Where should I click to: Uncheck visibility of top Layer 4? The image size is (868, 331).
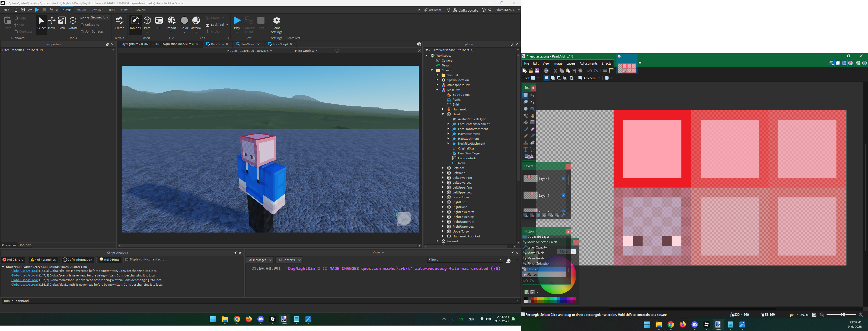[x=563, y=179]
